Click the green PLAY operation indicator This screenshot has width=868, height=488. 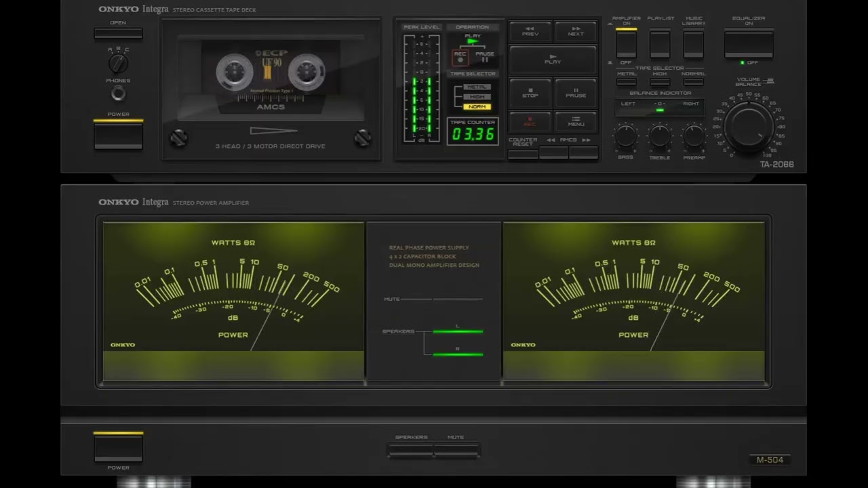[473, 41]
